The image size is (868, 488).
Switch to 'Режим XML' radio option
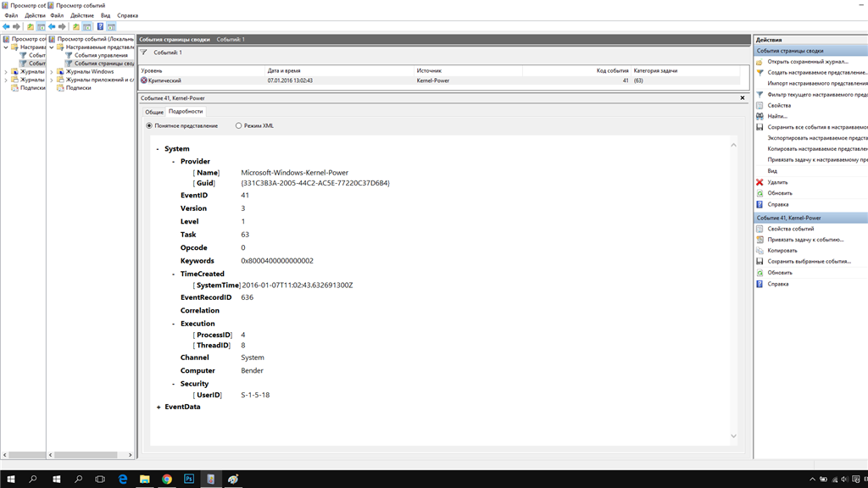tap(238, 125)
